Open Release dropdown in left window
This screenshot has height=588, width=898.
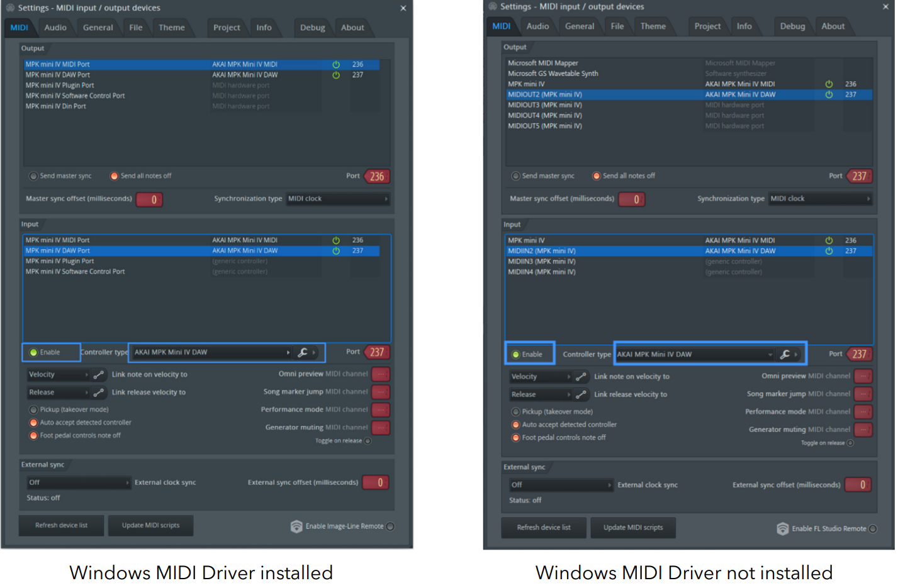pos(59,392)
